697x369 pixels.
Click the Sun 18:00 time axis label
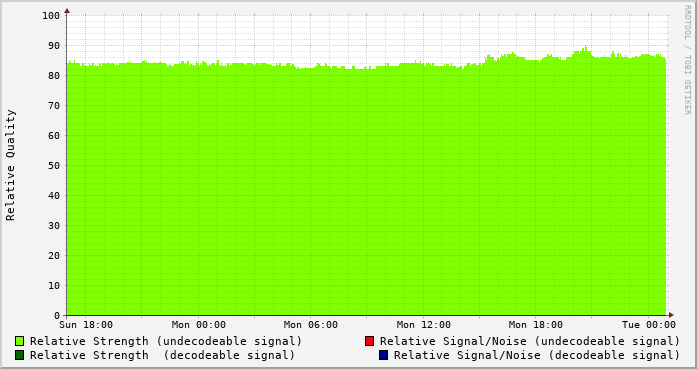point(86,325)
